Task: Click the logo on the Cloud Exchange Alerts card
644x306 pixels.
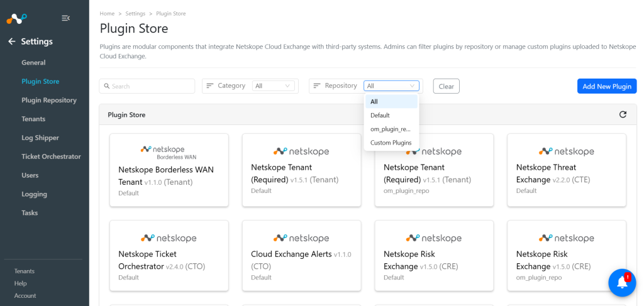Action: [301, 238]
